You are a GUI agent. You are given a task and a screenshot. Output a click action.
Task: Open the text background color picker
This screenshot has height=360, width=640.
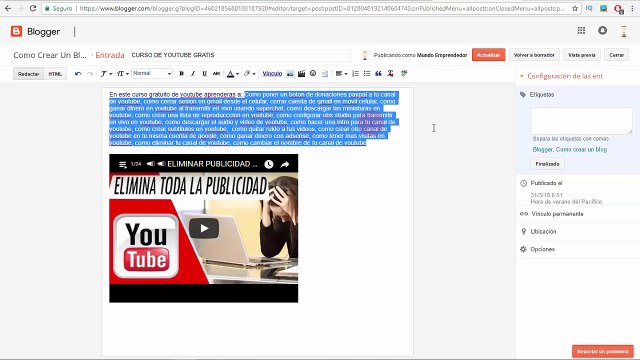pyautogui.click(x=249, y=74)
